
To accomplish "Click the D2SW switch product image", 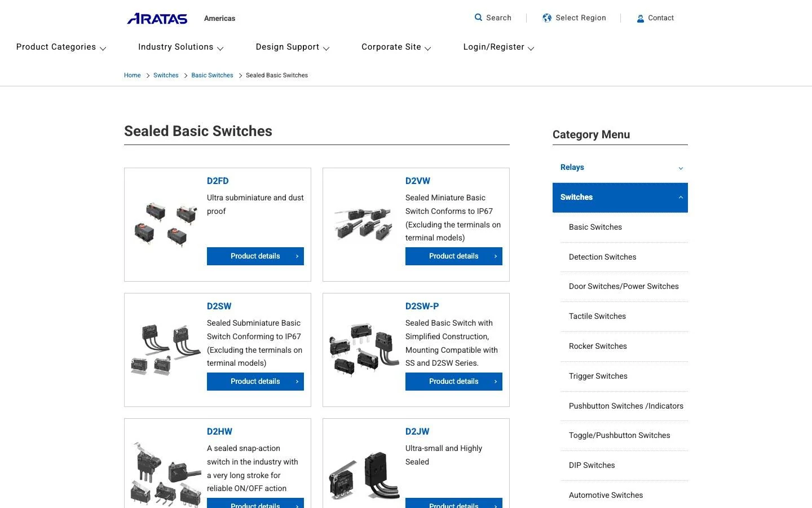I will click(166, 349).
